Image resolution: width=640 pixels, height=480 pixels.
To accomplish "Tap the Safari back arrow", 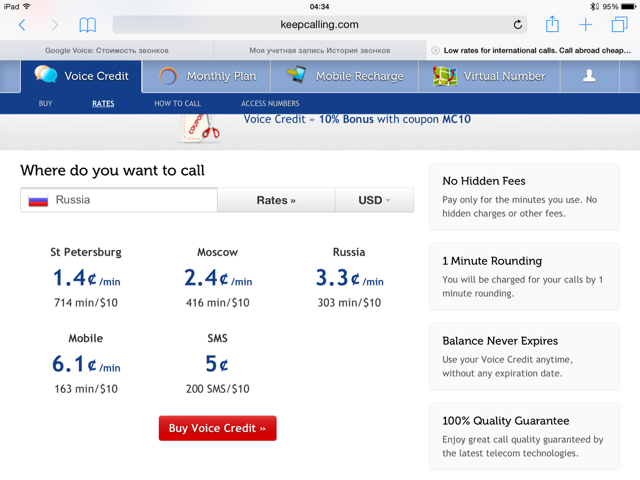I will coord(22,25).
